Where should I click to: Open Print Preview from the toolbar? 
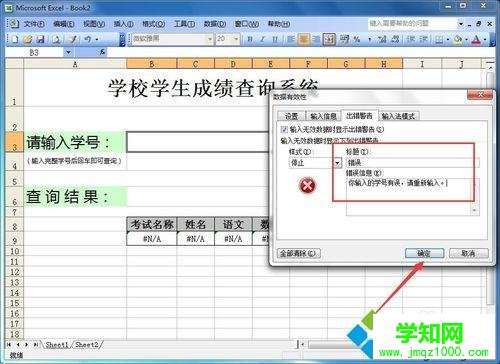(x=57, y=40)
